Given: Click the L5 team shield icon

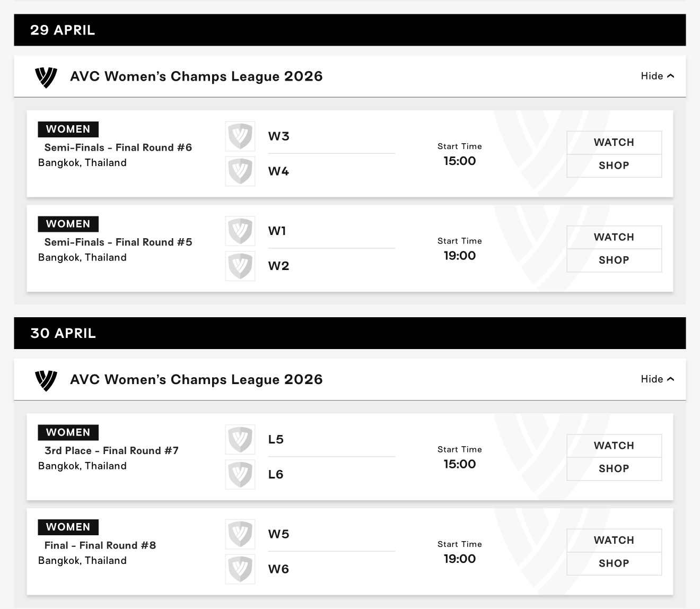Looking at the screenshot, I should (x=240, y=439).
